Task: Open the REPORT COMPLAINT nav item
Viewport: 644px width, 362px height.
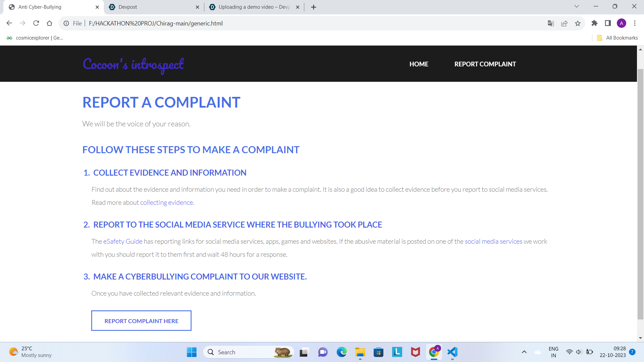Action: 485,64
